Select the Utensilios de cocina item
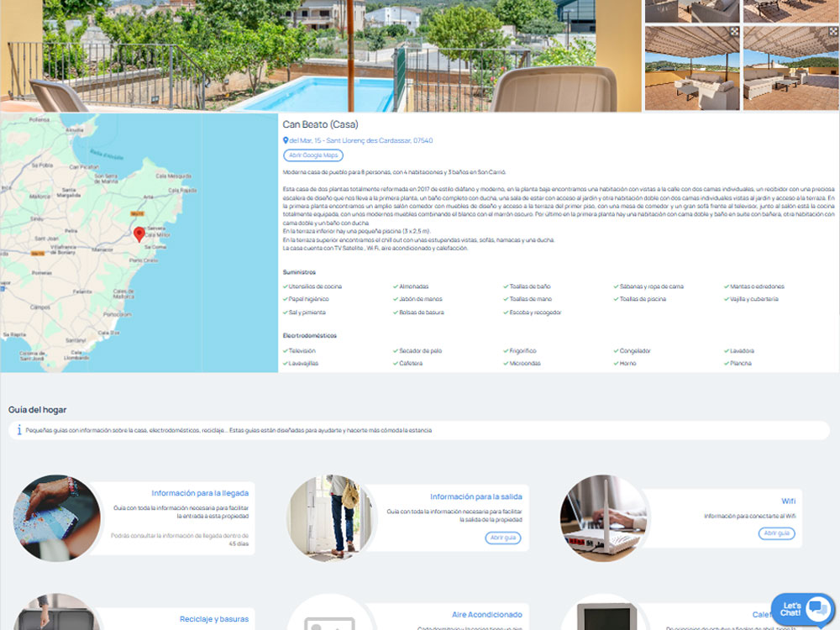 pos(312,286)
